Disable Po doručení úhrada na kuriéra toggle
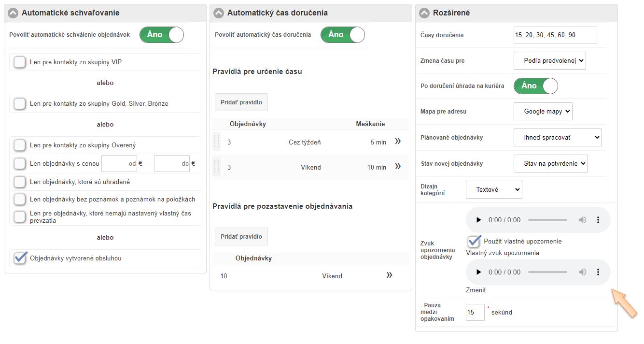Image resolution: width=644 pixels, height=344 pixels. 535,86
